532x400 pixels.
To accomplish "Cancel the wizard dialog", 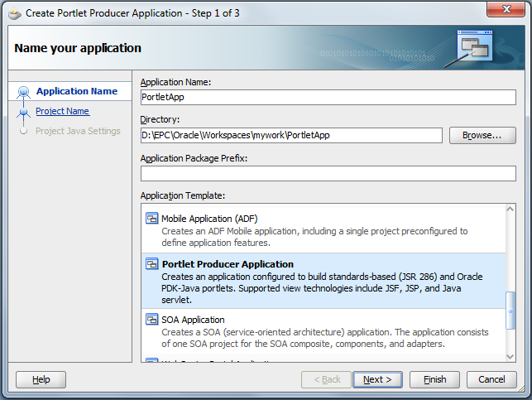I will [x=491, y=379].
